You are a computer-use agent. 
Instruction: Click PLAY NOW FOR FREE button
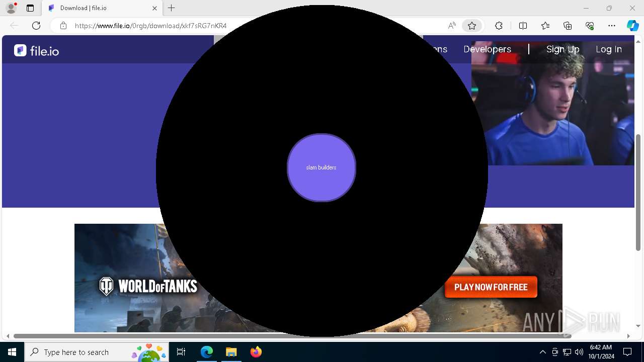(x=491, y=287)
